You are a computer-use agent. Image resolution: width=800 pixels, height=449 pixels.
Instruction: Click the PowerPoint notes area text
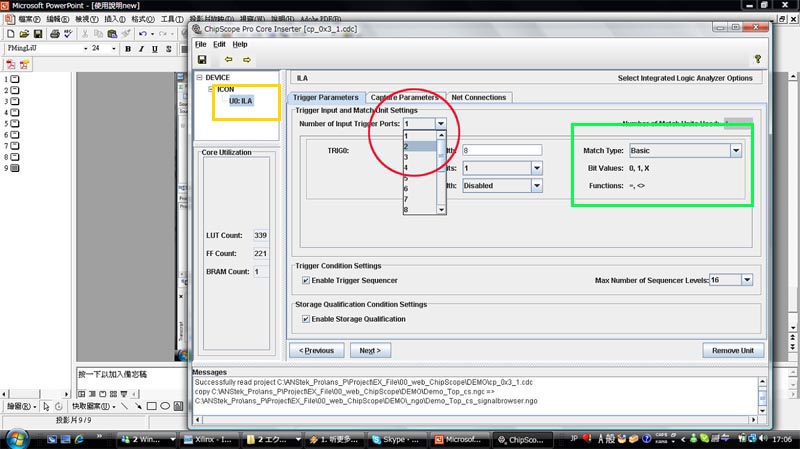pyautogui.click(x=113, y=374)
